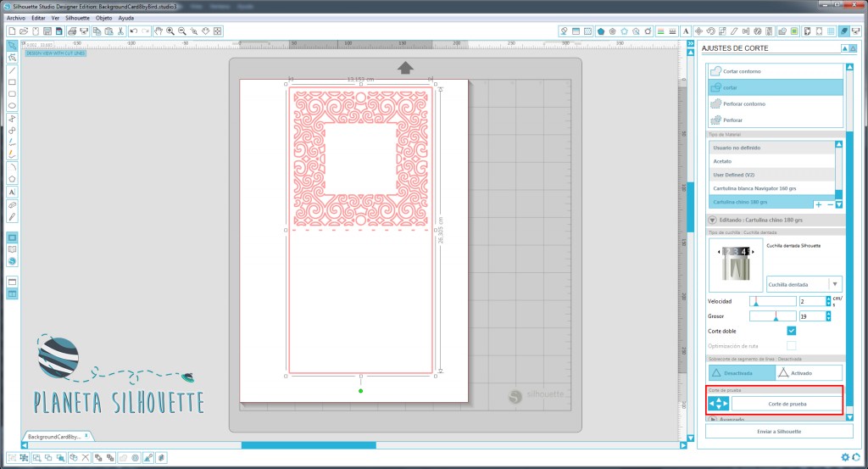Screen dimensions: 868x469
Task: Select Cartulina blanca Navigator 160 grs
Action: coord(771,188)
